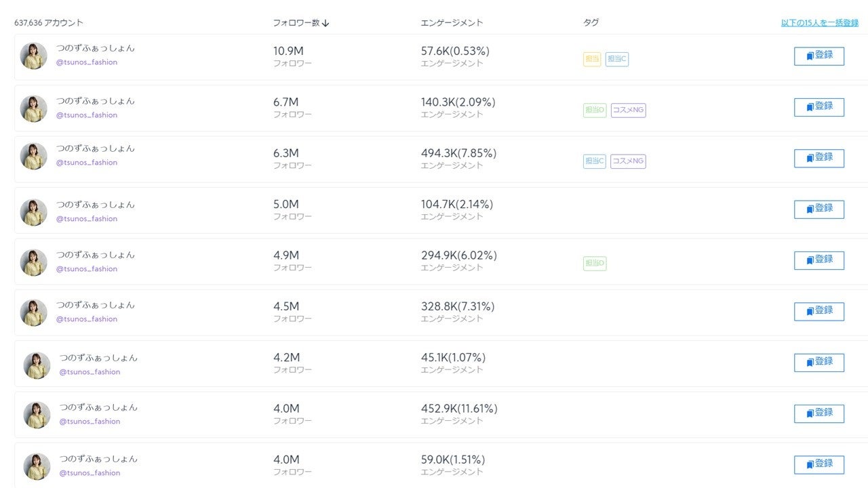Open the account name in the 4.5M row
Image resolution: width=868 pixels, height=488 pixels.
click(x=95, y=305)
